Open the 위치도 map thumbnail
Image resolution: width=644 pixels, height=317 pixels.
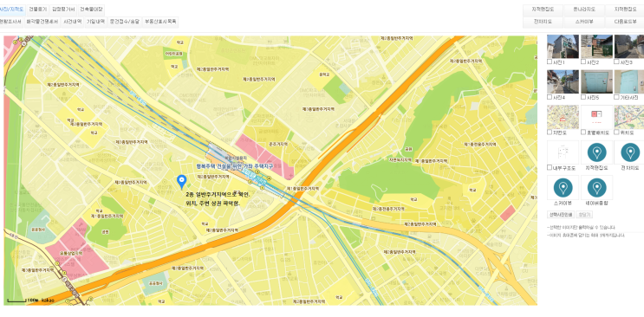click(629, 117)
